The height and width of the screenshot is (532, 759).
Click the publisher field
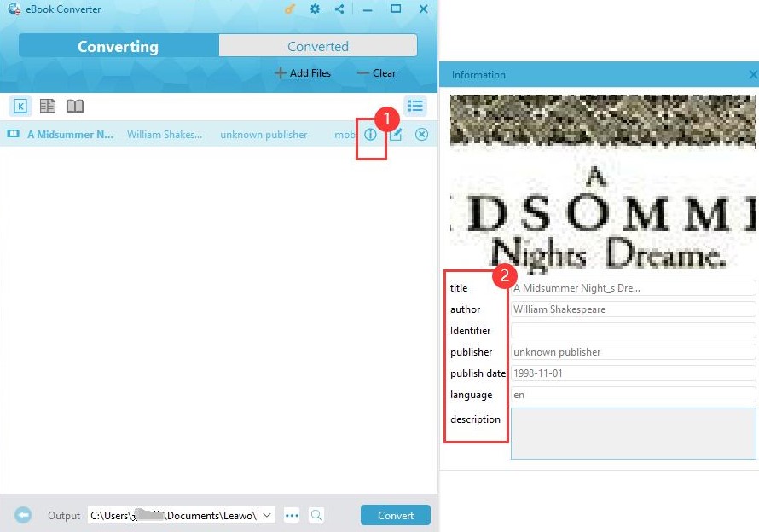(633, 352)
